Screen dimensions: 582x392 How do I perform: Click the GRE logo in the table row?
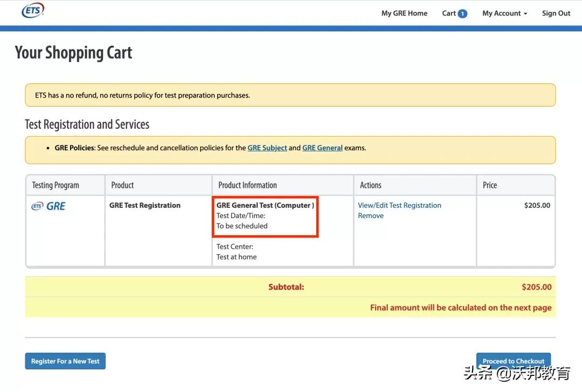click(x=48, y=206)
